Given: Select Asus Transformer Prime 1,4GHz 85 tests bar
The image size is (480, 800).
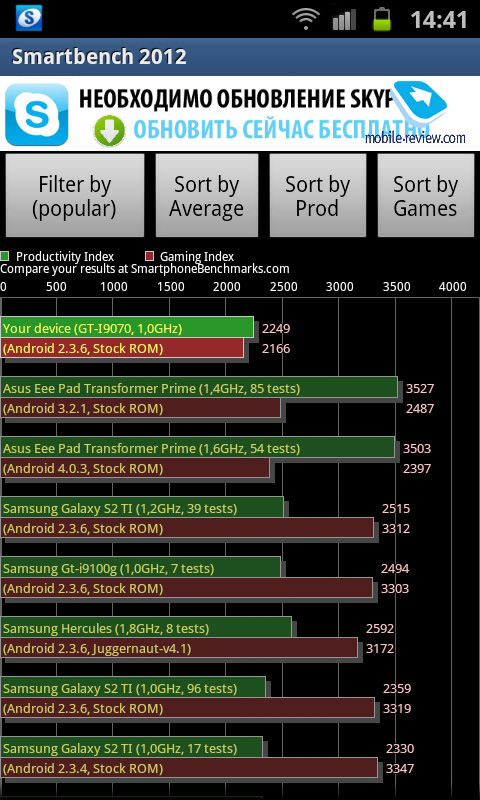Looking at the screenshot, I should coord(199,388).
